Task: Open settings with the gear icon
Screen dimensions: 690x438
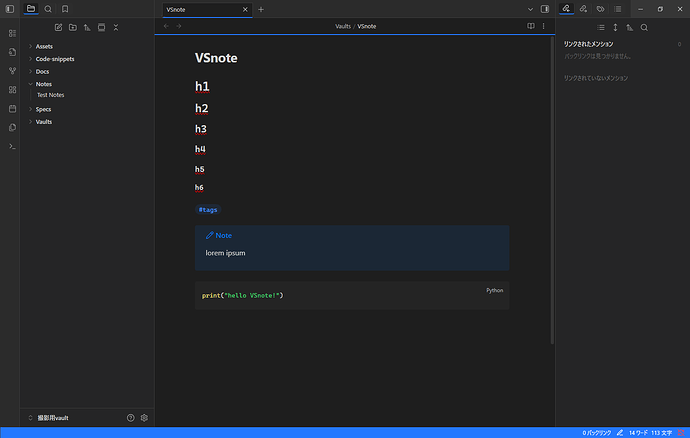Action: (x=144, y=418)
